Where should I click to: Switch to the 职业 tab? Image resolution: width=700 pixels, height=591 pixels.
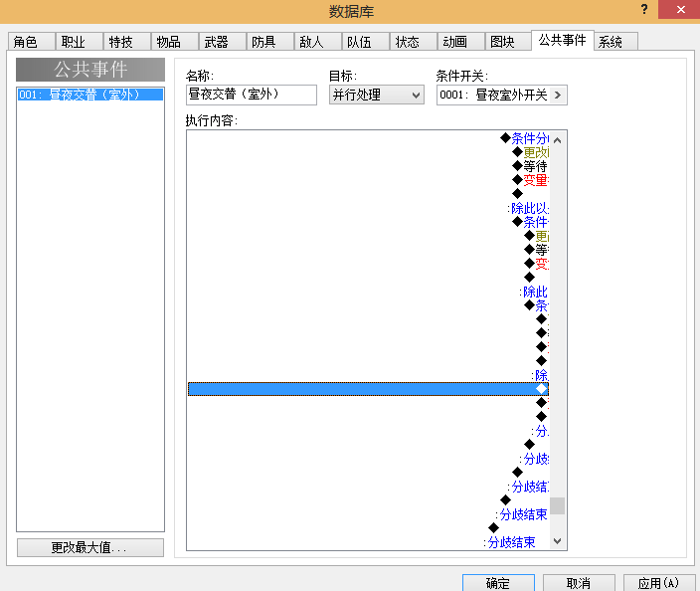[x=79, y=42]
